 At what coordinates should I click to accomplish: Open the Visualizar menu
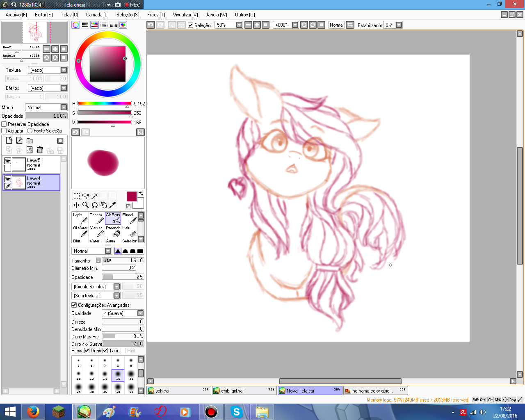tap(185, 15)
